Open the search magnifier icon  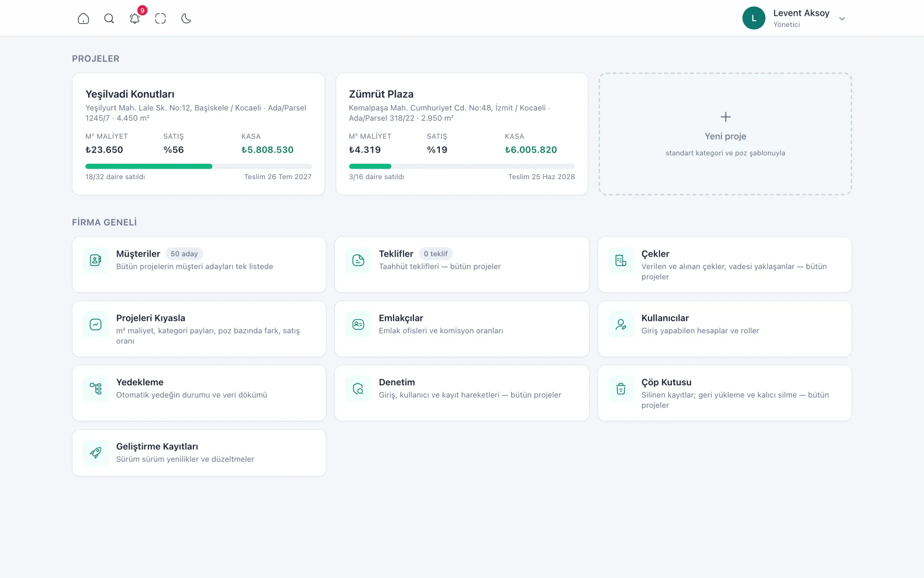coord(109,18)
